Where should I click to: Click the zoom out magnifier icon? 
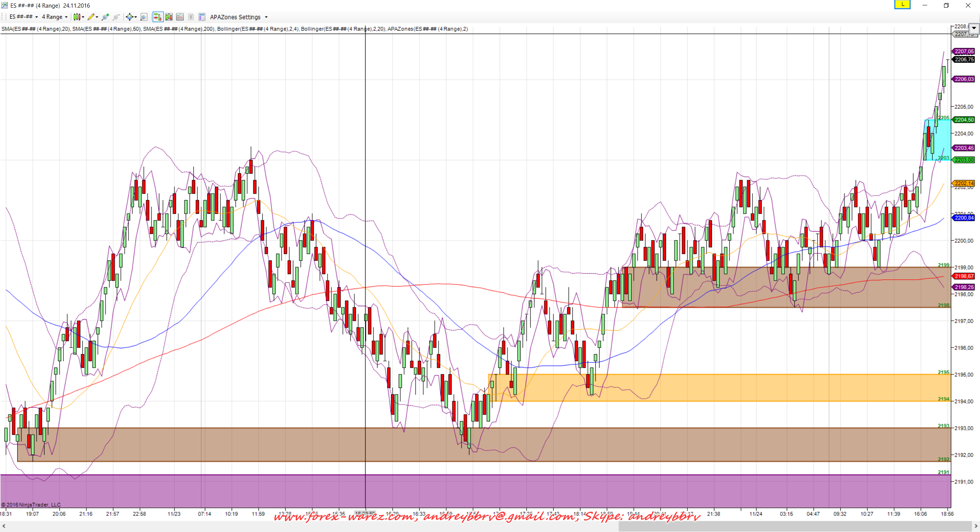(116, 17)
